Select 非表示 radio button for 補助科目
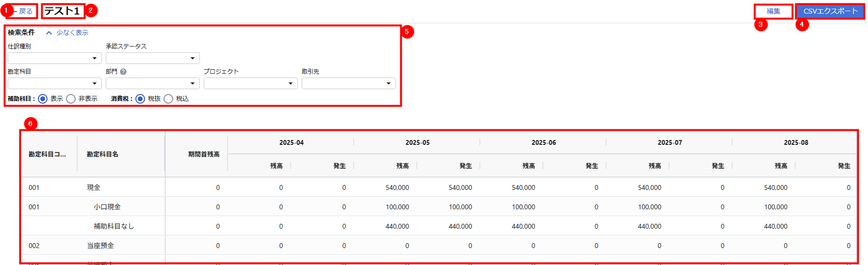 (x=71, y=99)
